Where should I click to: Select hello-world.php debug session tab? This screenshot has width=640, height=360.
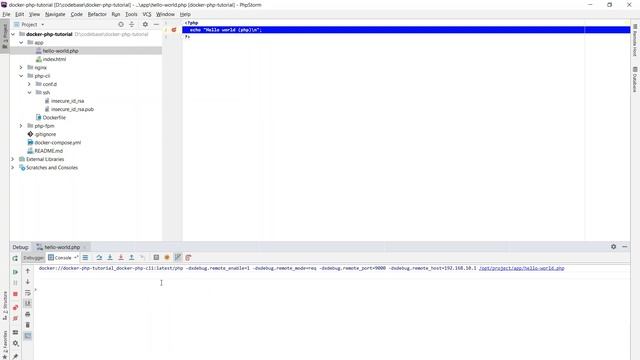(62, 247)
